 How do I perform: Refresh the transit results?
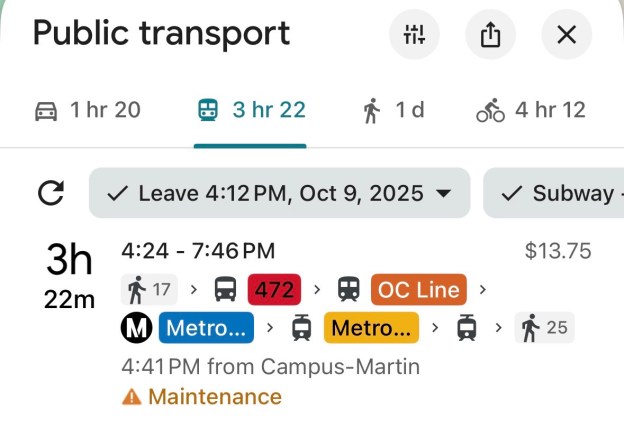point(50,193)
